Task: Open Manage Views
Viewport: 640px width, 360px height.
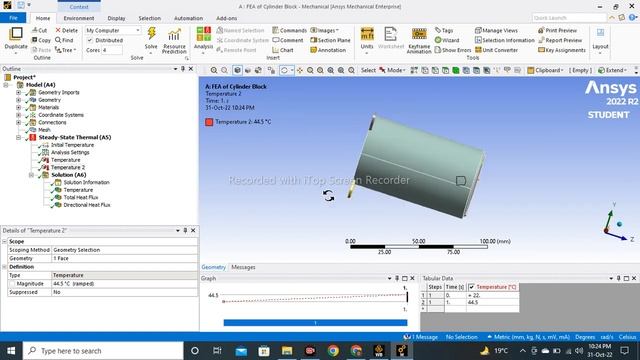Action: click(x=496, y=30)
